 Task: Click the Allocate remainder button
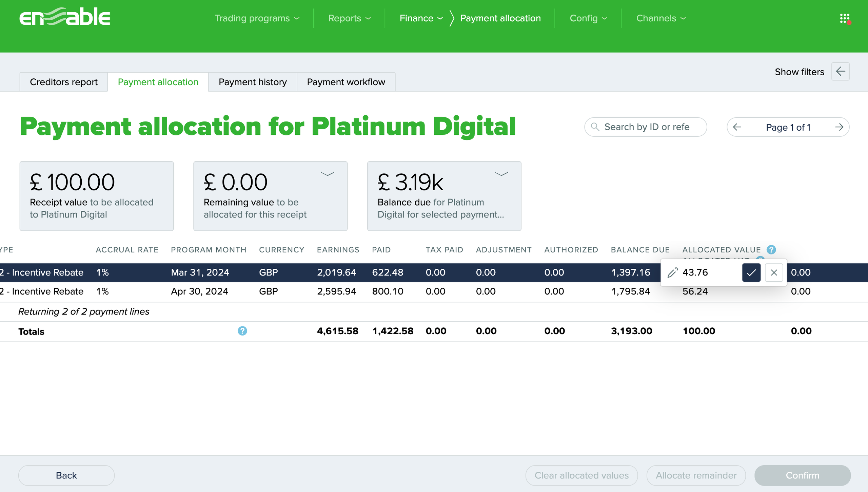coord(696,475)
